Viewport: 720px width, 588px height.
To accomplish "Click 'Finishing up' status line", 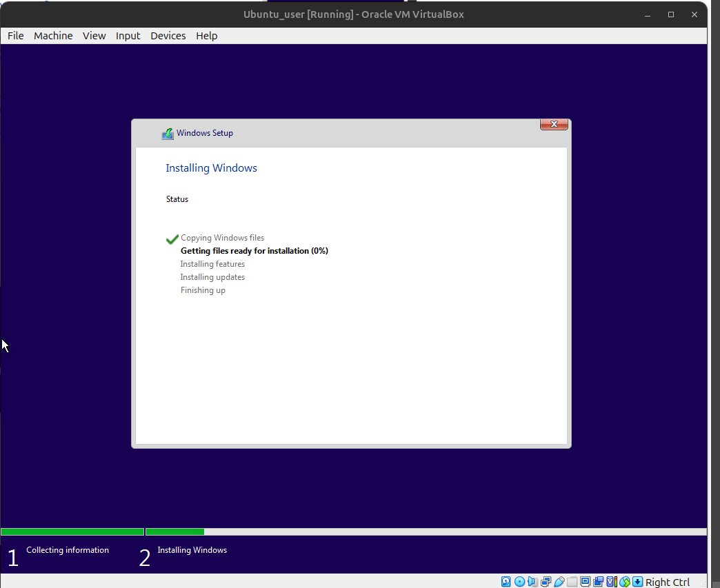I will pyautogui.click(x=203, y=290).
